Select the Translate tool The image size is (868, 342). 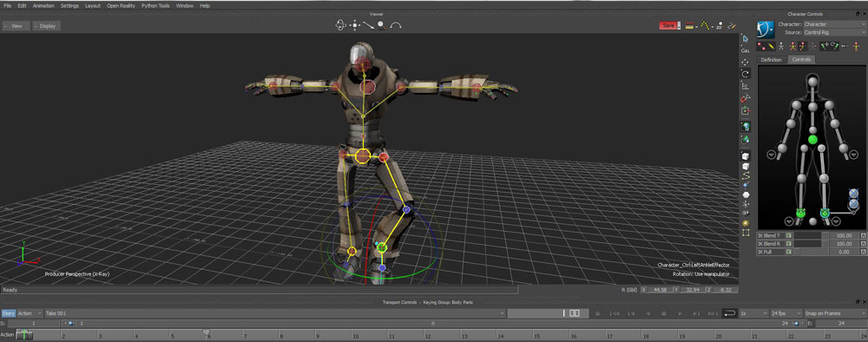[x=746, y=62]
